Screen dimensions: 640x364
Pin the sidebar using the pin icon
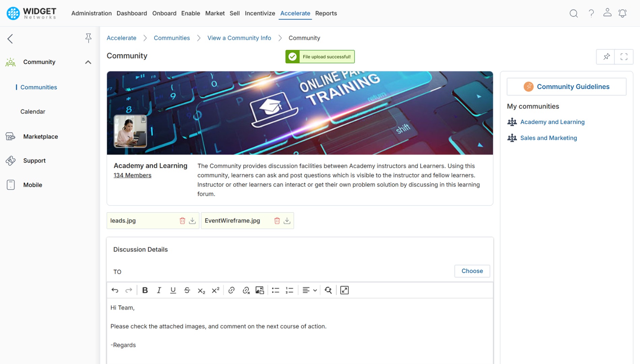88,38
